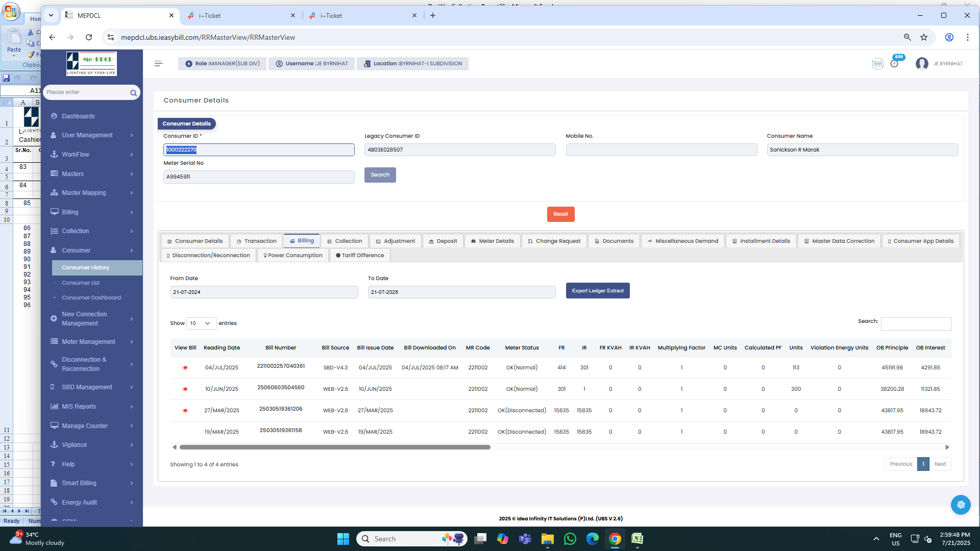Switch to the Meter Details tab
This screenshot has width=980, height=551.
click(x=492, y=241)
